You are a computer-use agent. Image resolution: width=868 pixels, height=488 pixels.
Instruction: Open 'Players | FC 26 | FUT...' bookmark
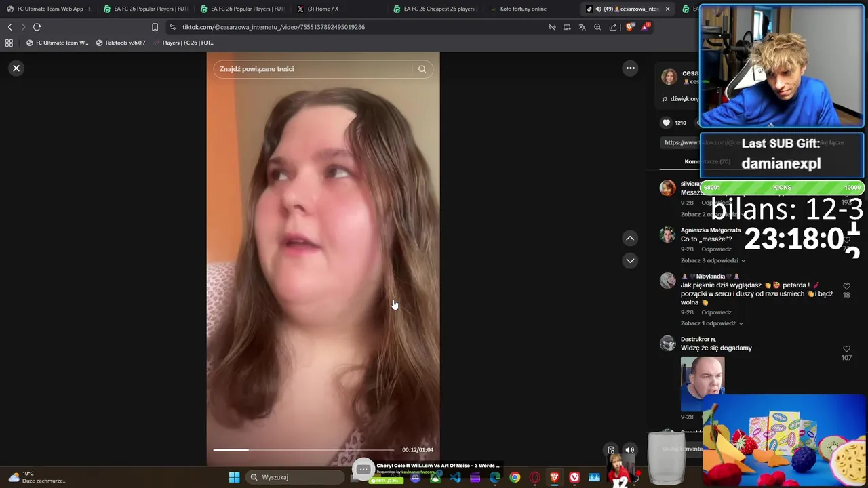[183, 43]
